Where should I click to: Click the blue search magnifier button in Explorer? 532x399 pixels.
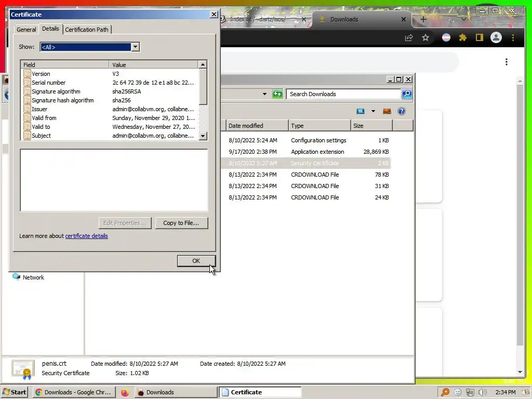point(407,94)
